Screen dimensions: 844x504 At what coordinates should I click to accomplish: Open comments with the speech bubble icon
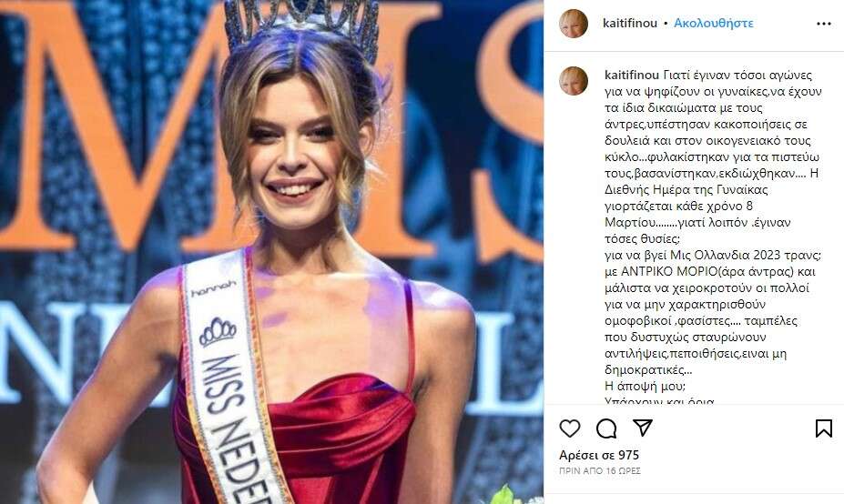pyautogui.click(x=606, y=428)
